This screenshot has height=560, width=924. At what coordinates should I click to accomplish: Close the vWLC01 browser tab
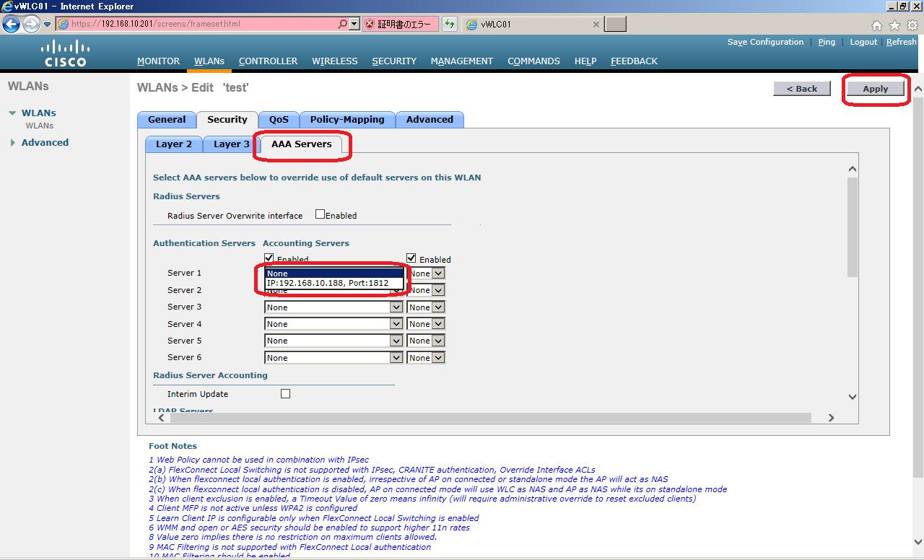tap(596, 24)
